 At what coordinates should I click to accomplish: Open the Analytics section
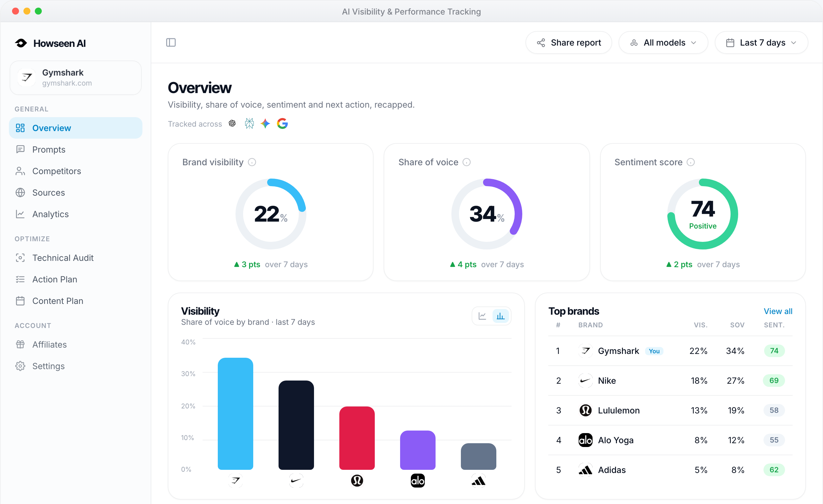tap(76, 214)
